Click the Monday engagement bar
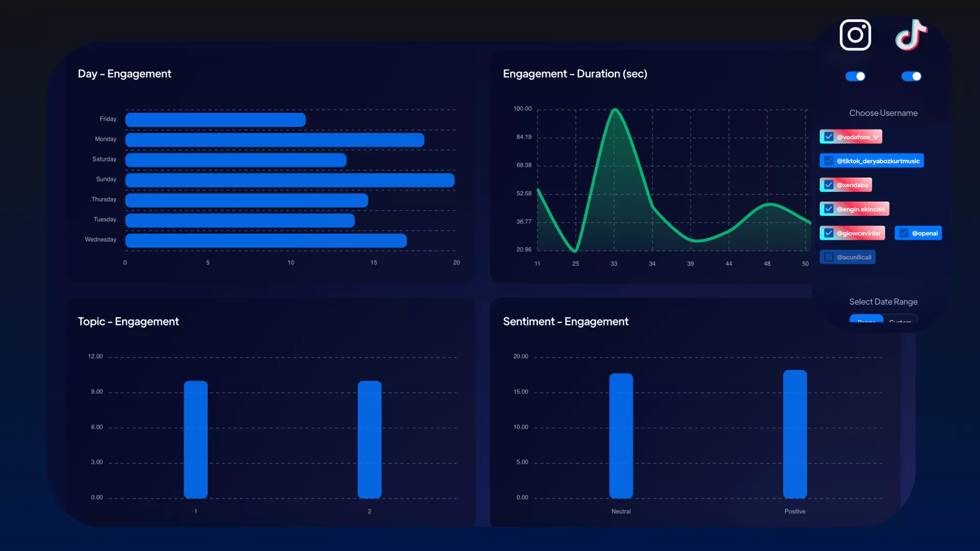The height and width of the screenshot is (551, 980). 275,140
